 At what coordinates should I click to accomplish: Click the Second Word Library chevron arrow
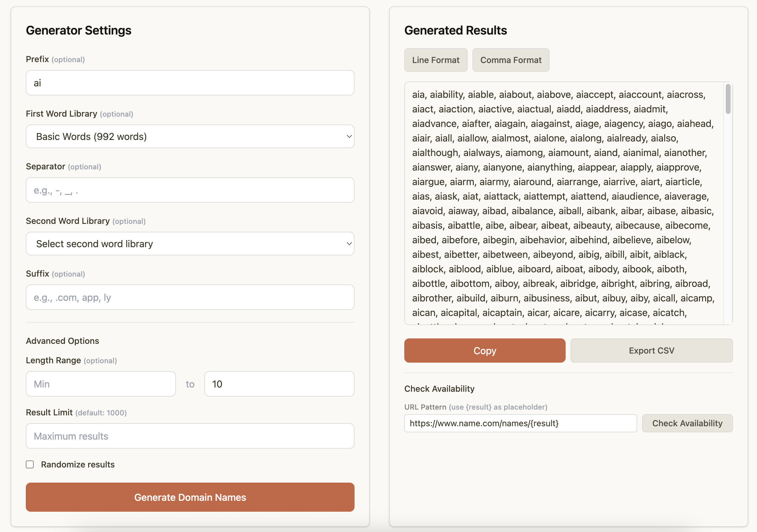(x=349, y=244)
